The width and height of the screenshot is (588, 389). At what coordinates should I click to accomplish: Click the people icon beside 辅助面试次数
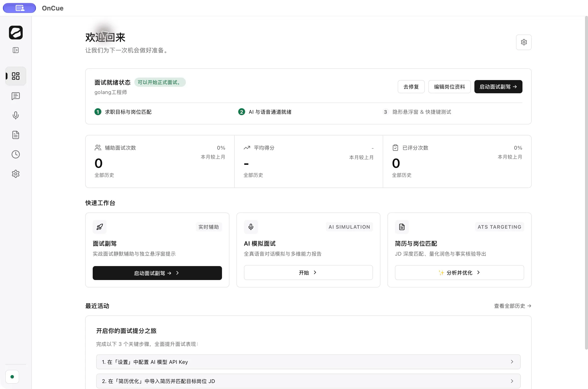98,148
